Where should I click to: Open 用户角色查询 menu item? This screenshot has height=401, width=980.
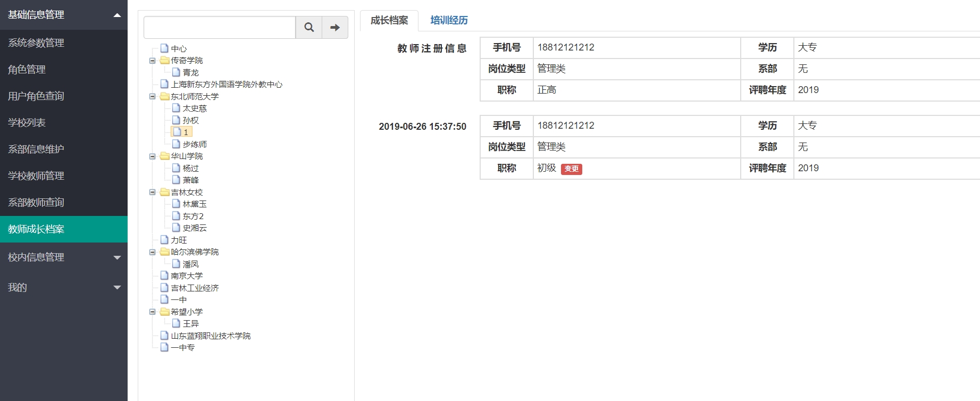pyautogui.click(x=64, y=96)
